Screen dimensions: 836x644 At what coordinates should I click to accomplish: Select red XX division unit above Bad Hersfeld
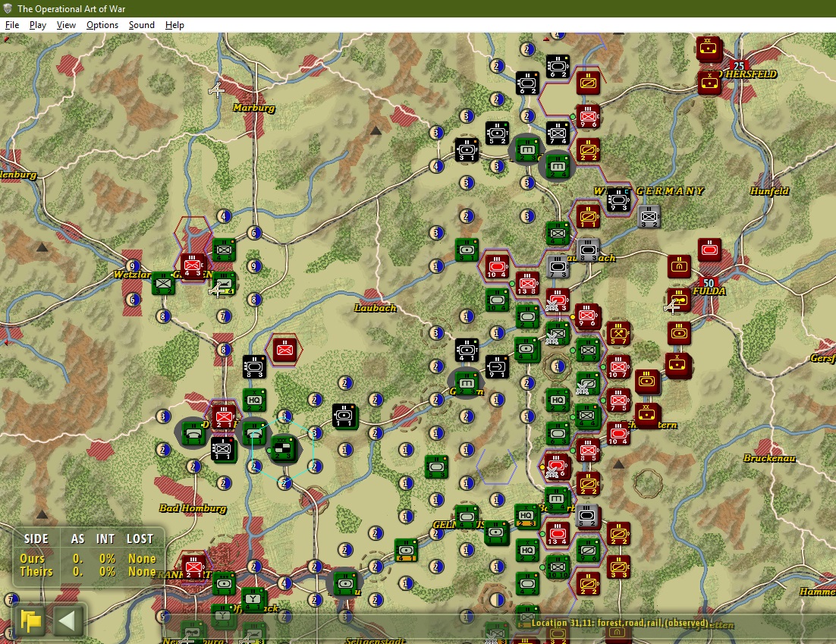[x=709, y=49]
